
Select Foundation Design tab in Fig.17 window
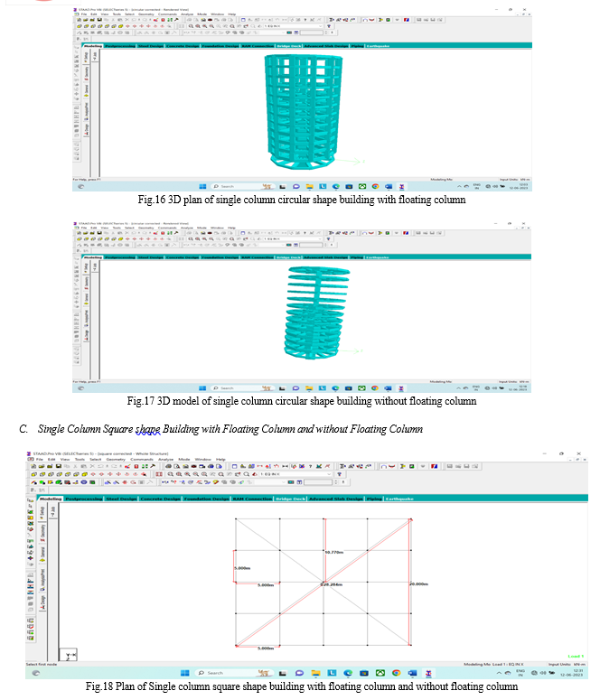220,257
